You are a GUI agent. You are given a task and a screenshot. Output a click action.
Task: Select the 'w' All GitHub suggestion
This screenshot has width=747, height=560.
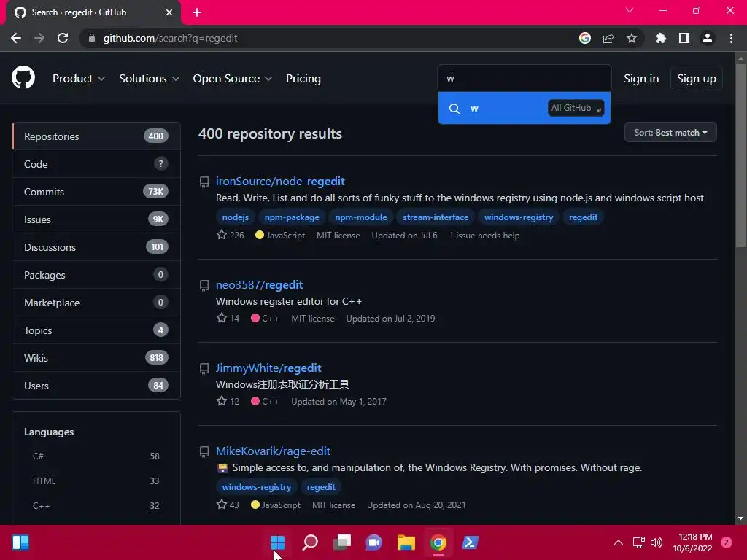click(524, 108)
